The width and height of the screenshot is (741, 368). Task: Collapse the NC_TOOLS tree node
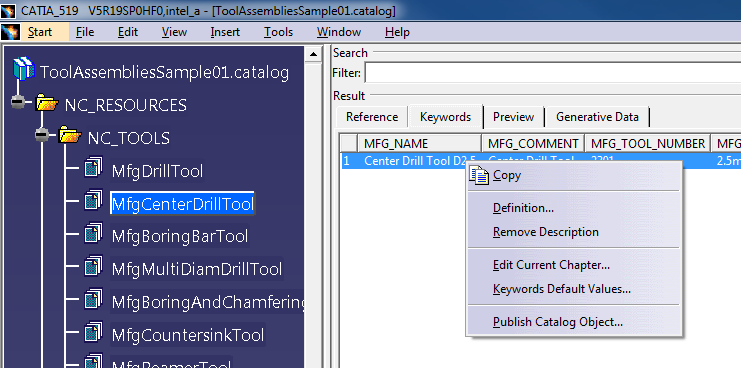[x=42, y=135]
